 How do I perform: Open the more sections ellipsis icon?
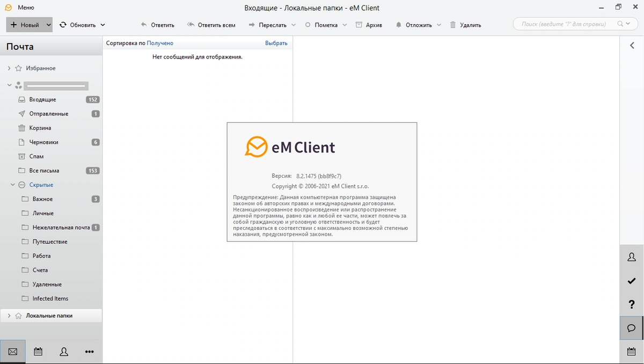[90, 352]
